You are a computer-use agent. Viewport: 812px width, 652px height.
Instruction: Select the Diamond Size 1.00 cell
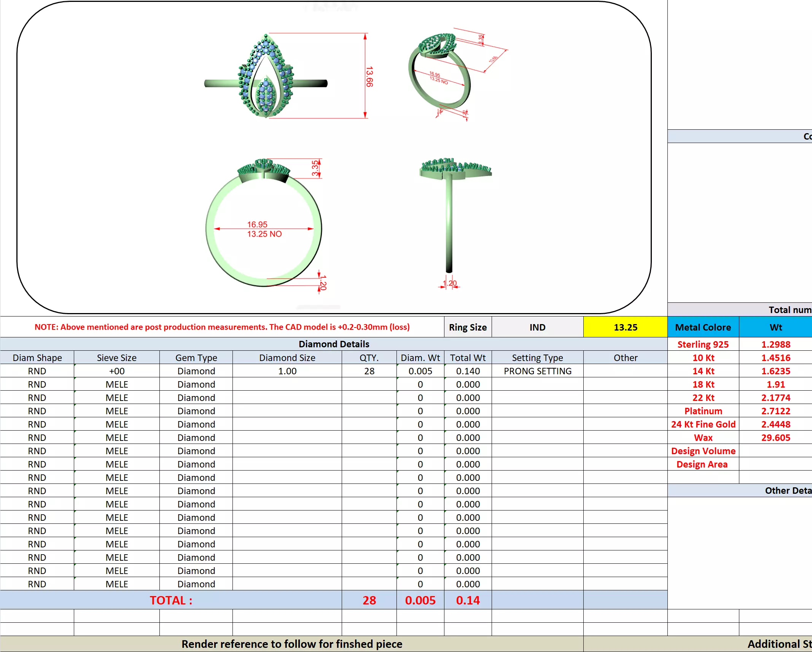tap(287, 371)
